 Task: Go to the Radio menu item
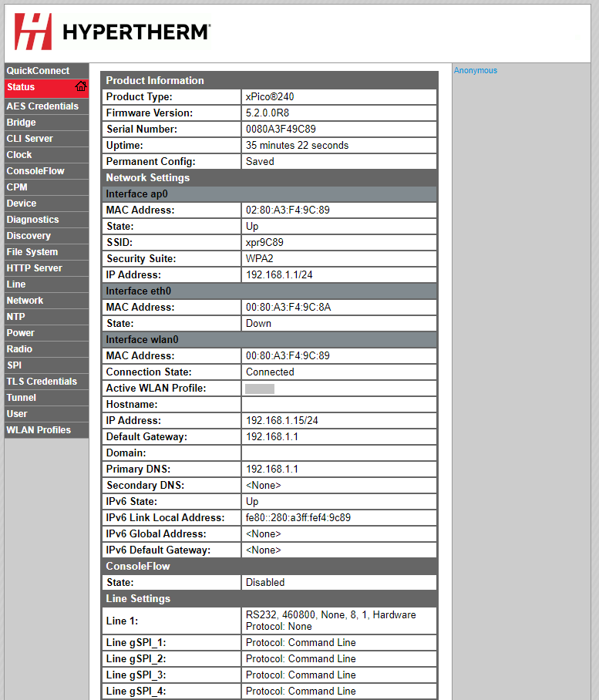pyautogui.click(x=19, y=349)
